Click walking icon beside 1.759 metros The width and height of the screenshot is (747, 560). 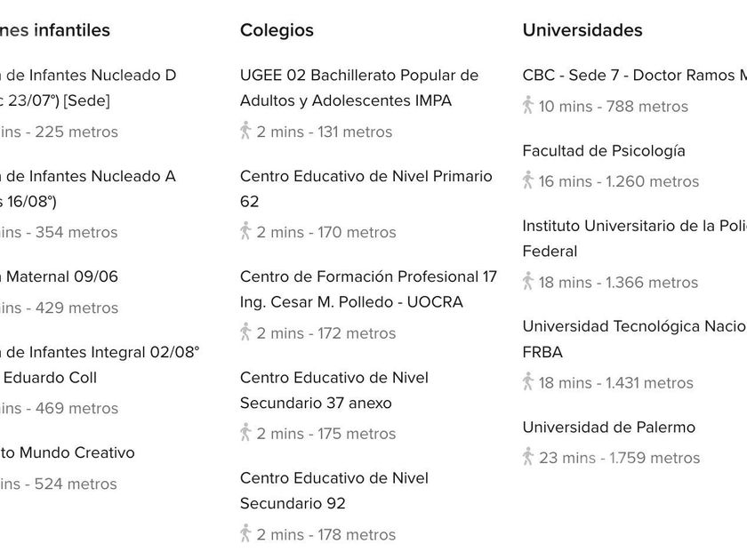pos(528,457)
